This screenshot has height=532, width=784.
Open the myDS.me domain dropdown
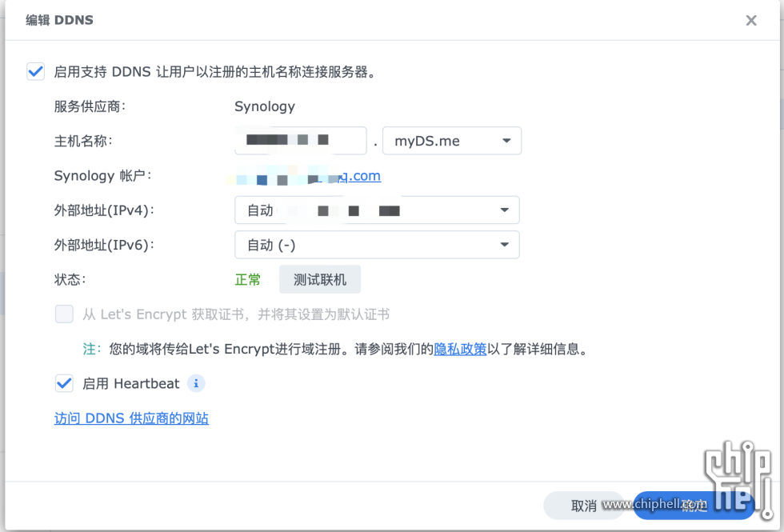tap(452, 141)
